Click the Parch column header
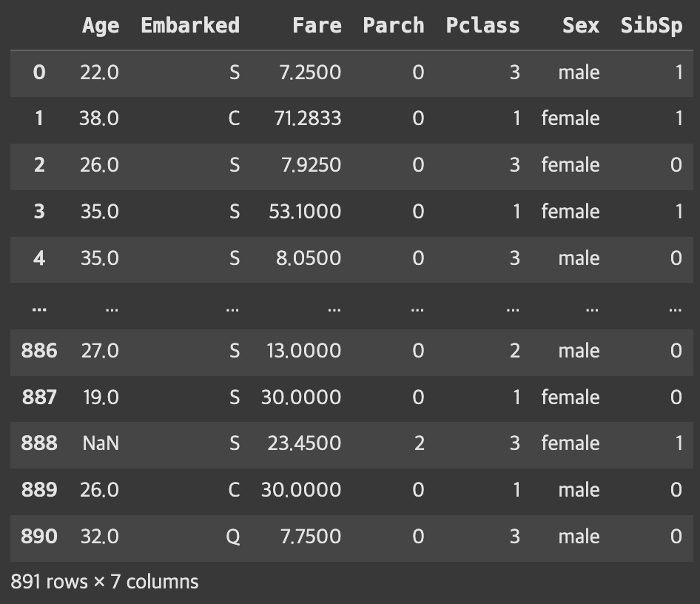The width and height of the screenshot is (700, 604). (x=394, y=26)
